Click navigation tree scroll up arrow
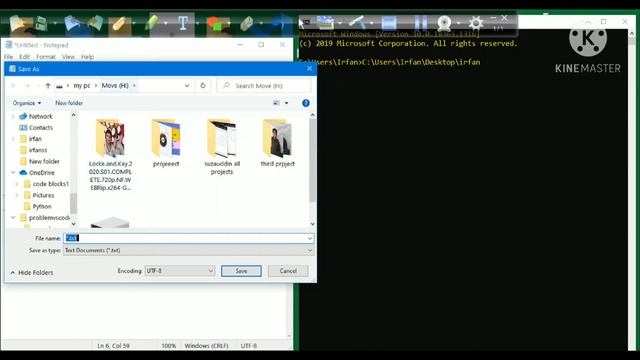 [x=73, y=116]
